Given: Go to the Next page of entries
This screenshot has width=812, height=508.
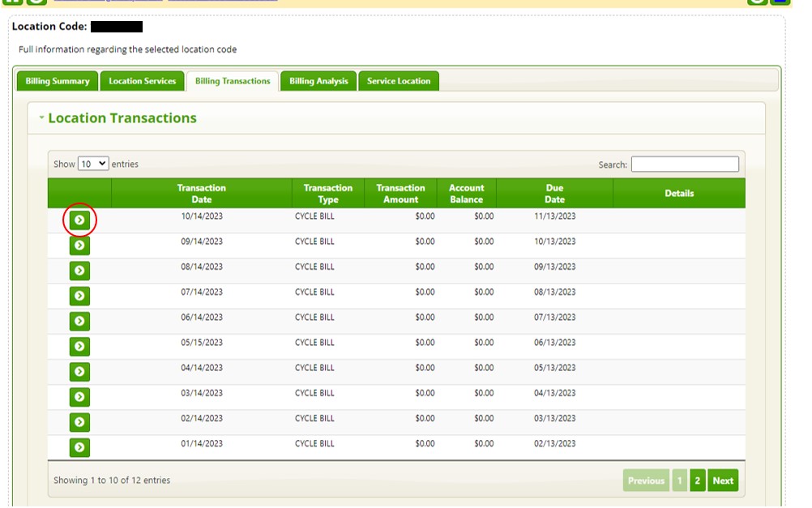Looking at the screenshot, I should point(723,480).
